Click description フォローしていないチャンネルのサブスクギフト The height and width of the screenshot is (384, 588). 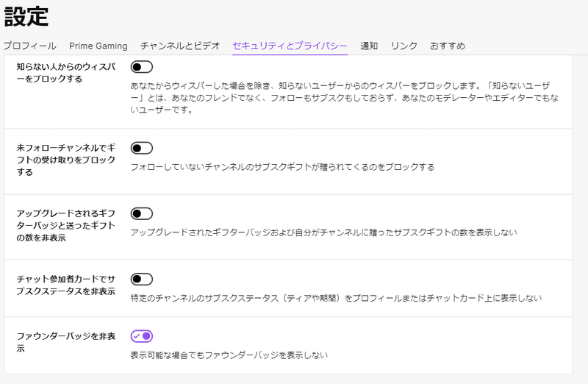(282, 167)
